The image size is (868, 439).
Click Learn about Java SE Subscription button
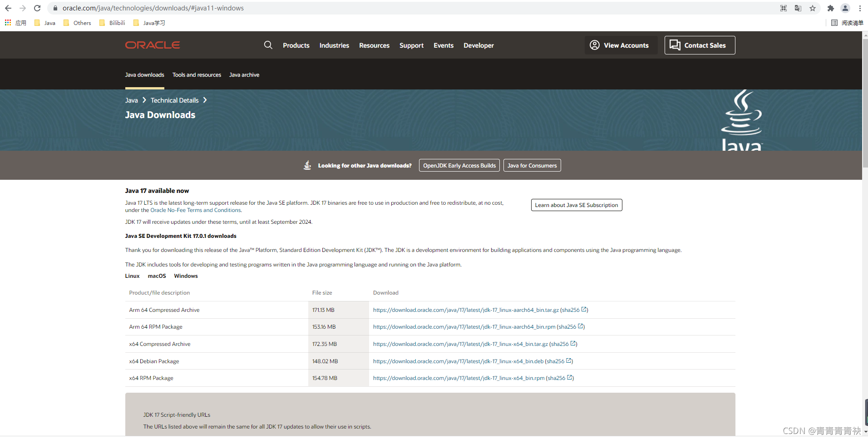pyautogui.click(x=577, y=205)
